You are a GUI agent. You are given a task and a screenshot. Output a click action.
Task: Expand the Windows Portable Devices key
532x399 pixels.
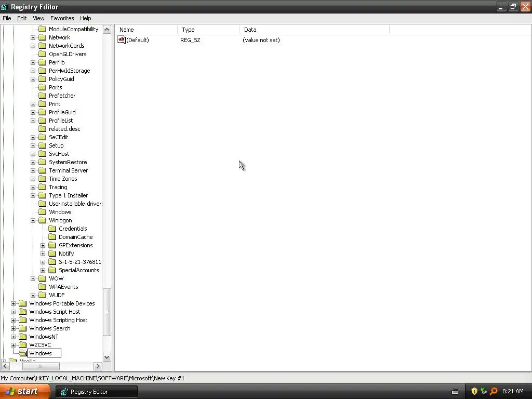click(x=13, y=303)
